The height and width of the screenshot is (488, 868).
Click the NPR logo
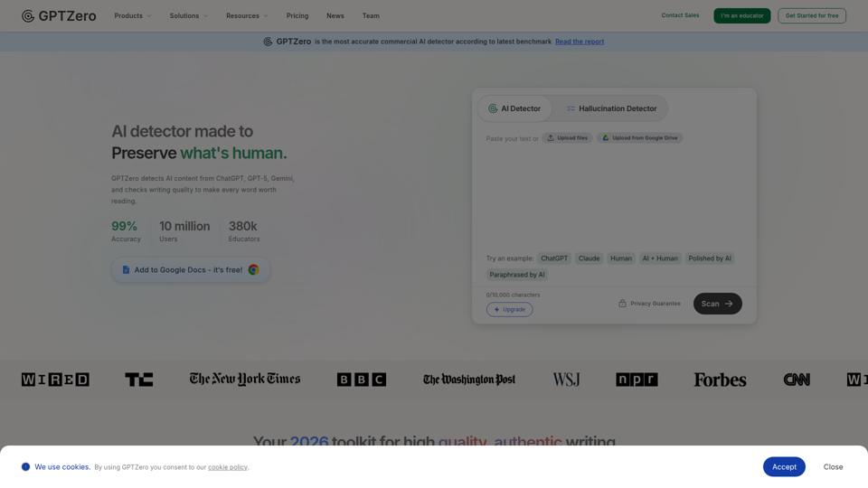tap(637, 380)
